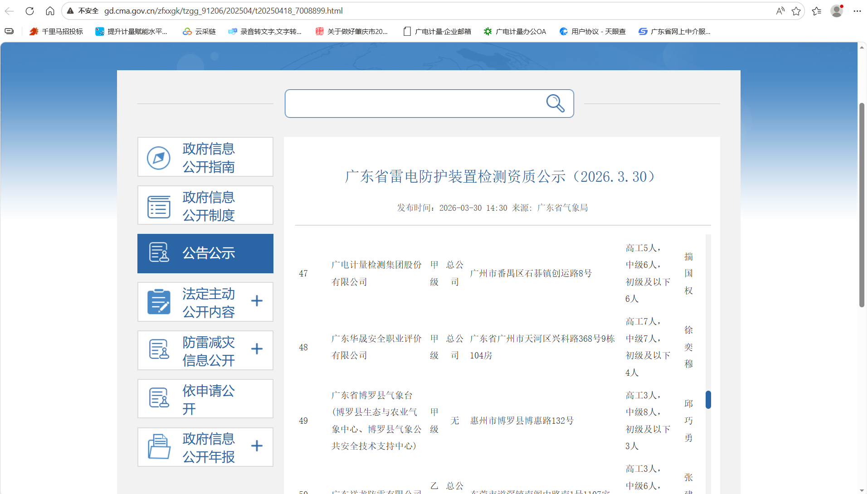Select the 政府信息公开制度 menu item
The width and height of the screenshot is (868, 494).
pos(205,205)
